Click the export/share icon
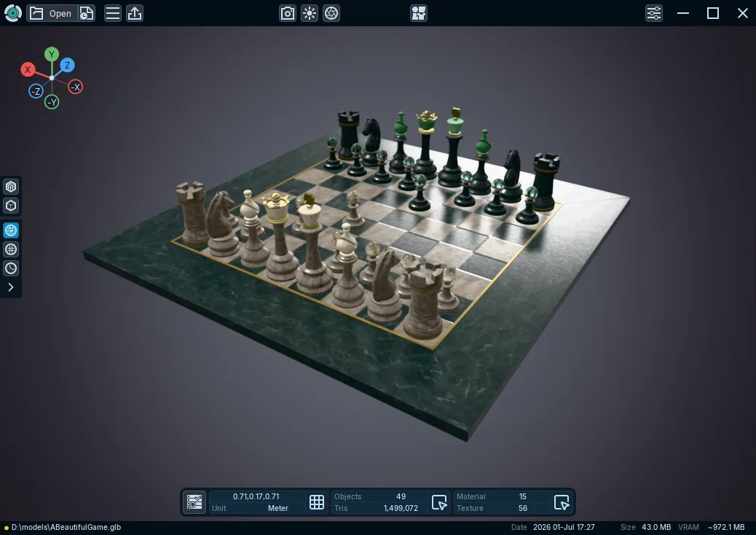The height and width of the screenshot is (535, 756). pyautogui.click(x=135, y=13)
